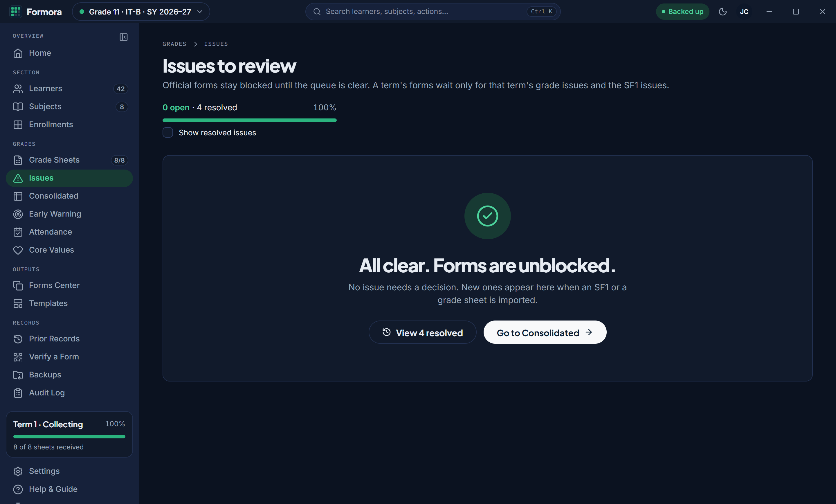The height and width of the screenshot is (504, 836).
Task: Click the Term 1 Collecting progress bar
Action: coord(69,436)
